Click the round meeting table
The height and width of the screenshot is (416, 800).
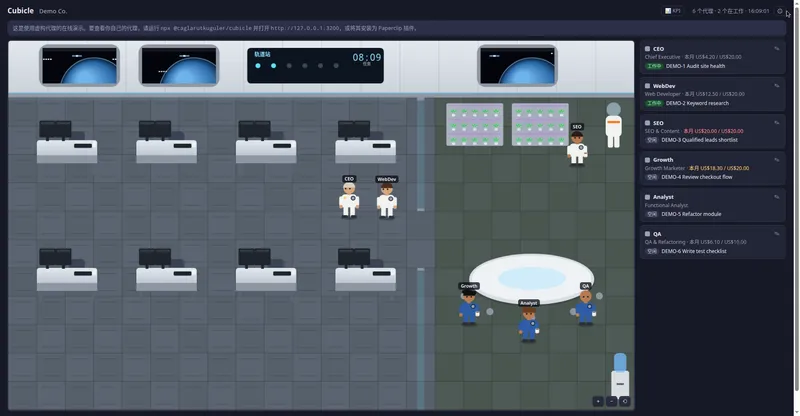point(531,279)
